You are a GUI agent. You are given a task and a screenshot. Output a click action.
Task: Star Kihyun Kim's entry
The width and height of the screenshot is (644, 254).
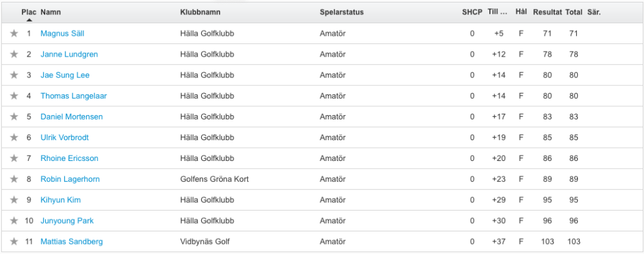(14, 200)
